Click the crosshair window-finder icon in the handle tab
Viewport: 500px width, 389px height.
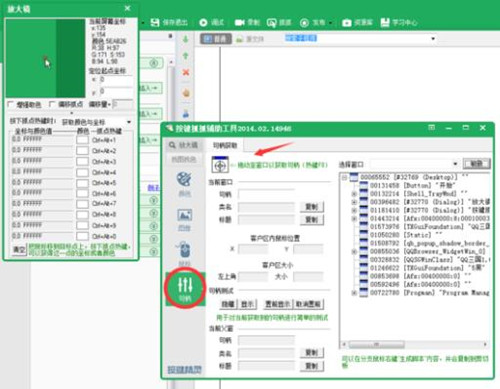tap(220, 165)
